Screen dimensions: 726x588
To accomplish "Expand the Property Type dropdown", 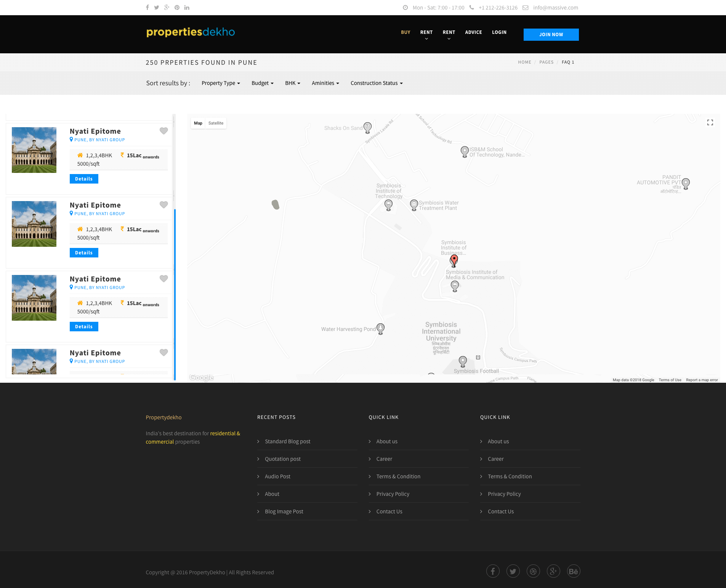I will pyautogui.click(x=221, y=83).
